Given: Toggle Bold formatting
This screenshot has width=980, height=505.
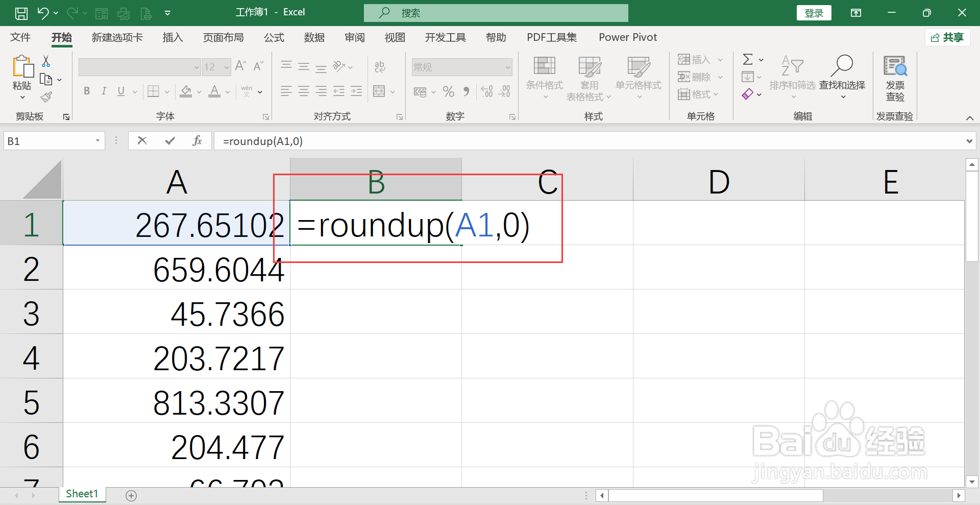Looking at the screenshot, I should point(87,91).
